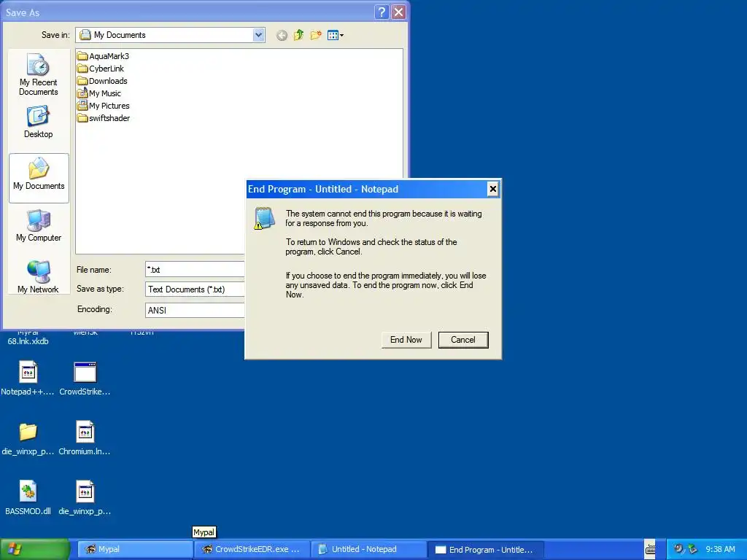747x560 pixels.
Task: Select the swiftshader folder
Action: pos(104,118)
